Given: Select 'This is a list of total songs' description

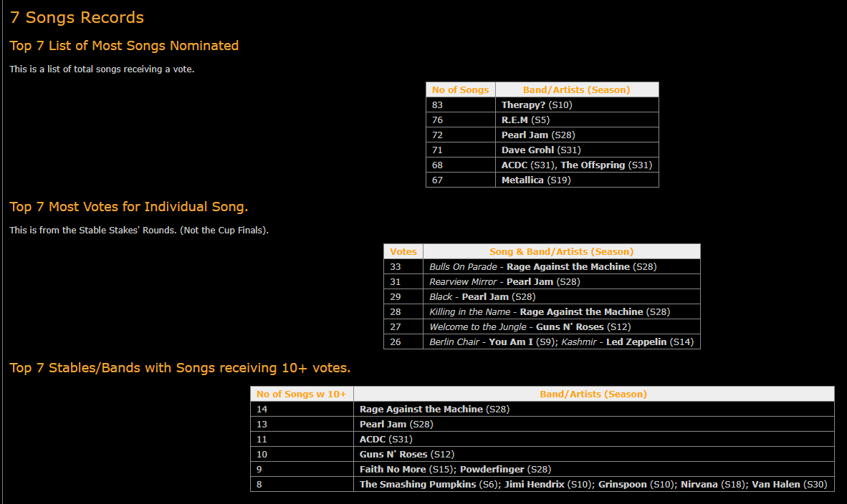Looking at the screenshot, I should click(x=102, y=69).
